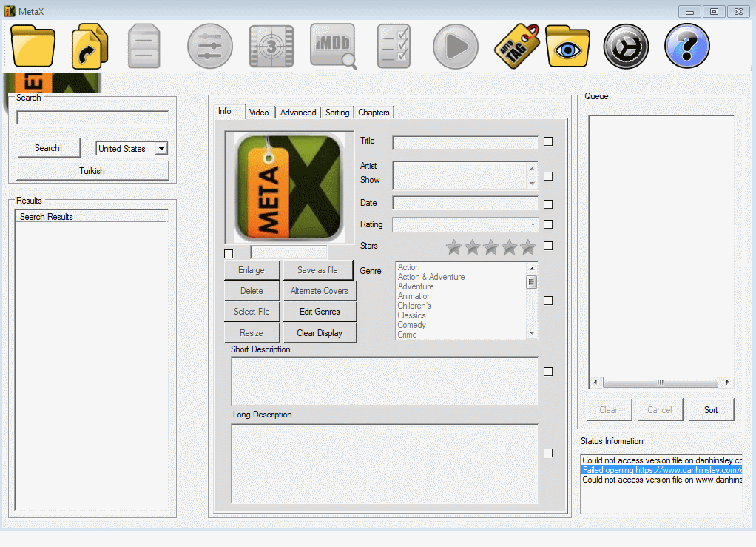Click the Genre list down arrow
This screenshot has height=547, width=756.
coord(531,334)
